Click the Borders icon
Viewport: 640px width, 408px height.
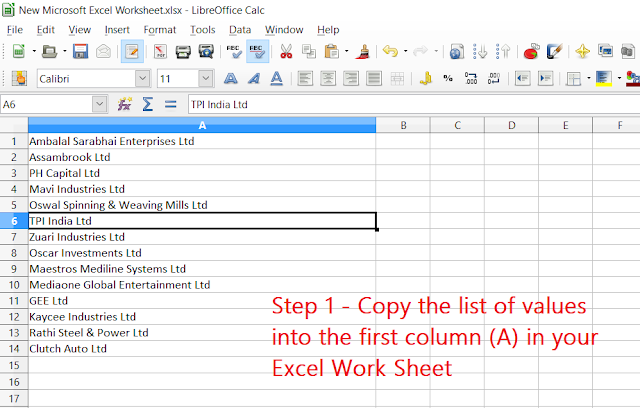coord(573,78)
